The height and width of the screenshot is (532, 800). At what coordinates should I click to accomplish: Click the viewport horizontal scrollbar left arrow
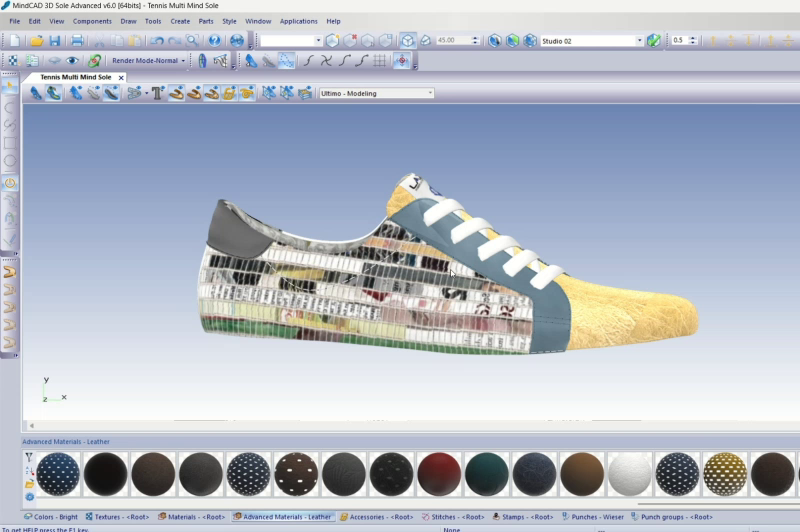[32, 425]
